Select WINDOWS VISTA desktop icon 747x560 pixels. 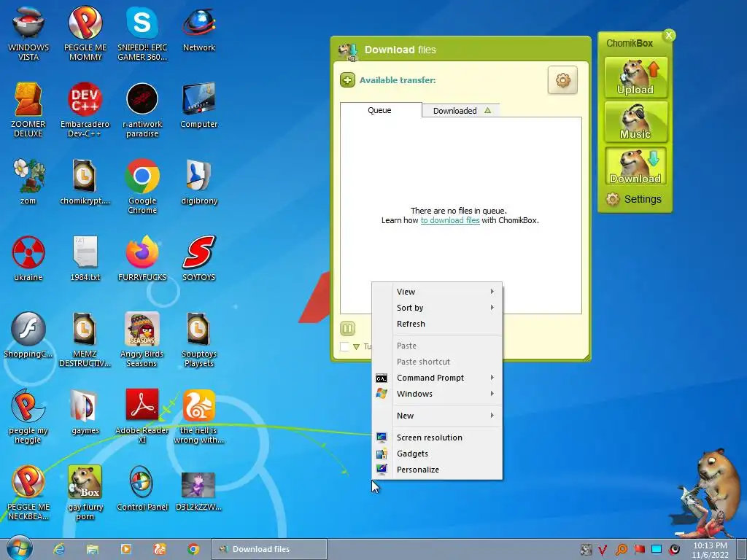(28, 34)
